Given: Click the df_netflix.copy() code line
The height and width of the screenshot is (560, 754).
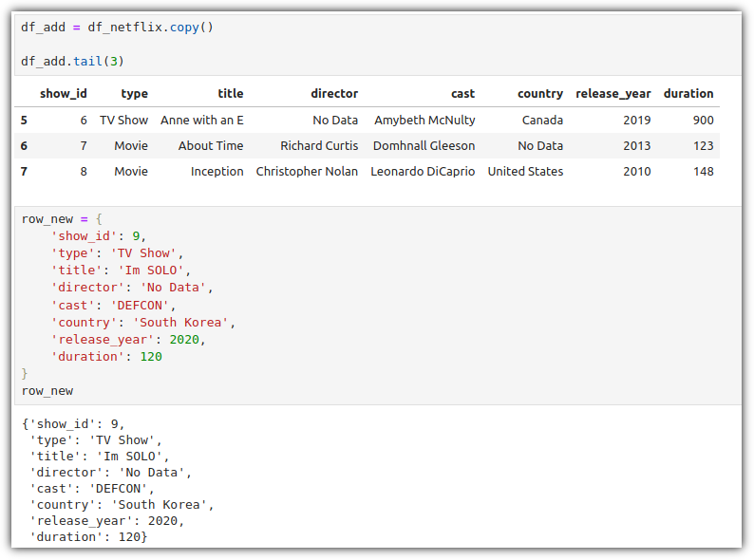Looking at the screenshot, I should click(x=117, y=28).
